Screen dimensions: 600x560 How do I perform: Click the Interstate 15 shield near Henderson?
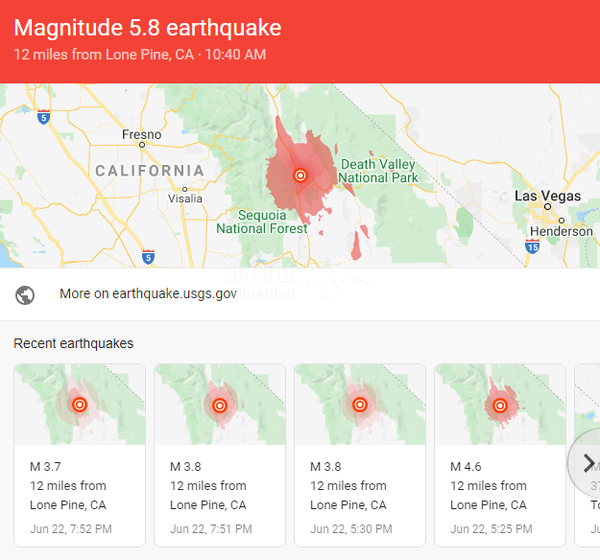point(532,245)
